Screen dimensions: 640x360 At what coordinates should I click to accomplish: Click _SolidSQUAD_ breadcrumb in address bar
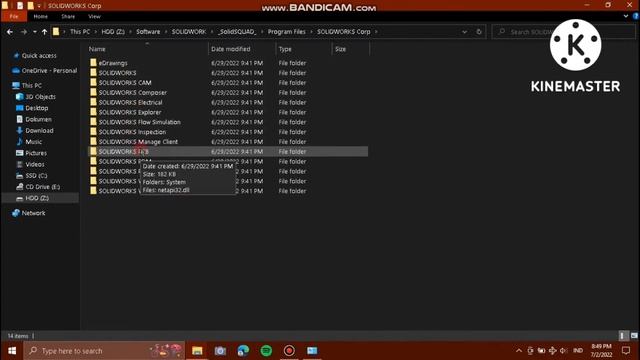pos(237,31)
